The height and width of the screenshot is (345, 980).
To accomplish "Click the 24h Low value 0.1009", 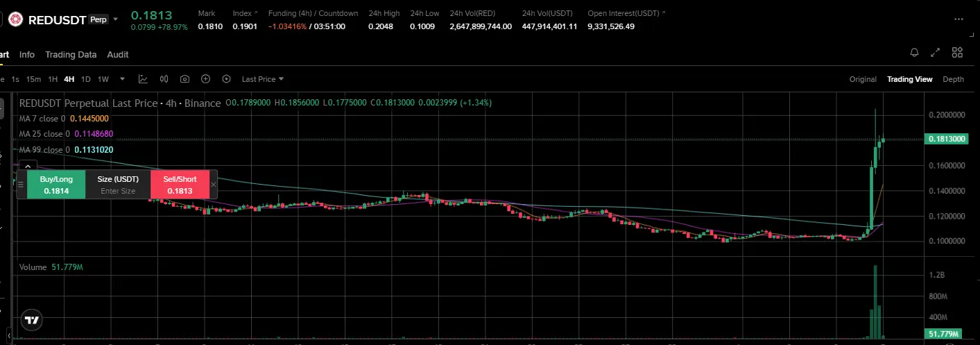I will 422,26.
